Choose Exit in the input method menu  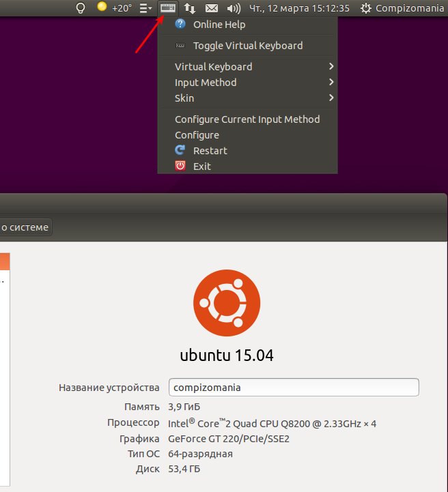tap(247, 166)
